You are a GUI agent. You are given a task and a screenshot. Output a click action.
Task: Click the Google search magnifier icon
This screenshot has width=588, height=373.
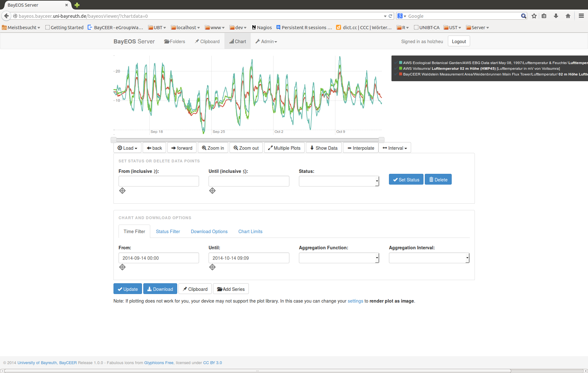tap(524, 16)
